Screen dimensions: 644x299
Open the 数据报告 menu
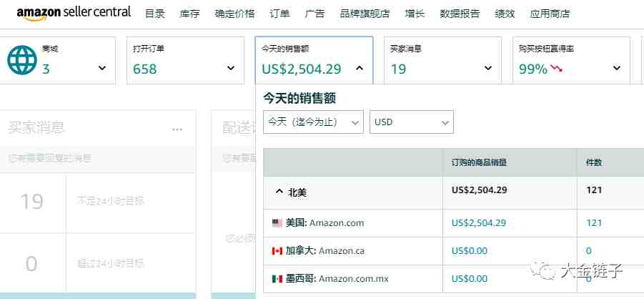(x=460, y=13)
